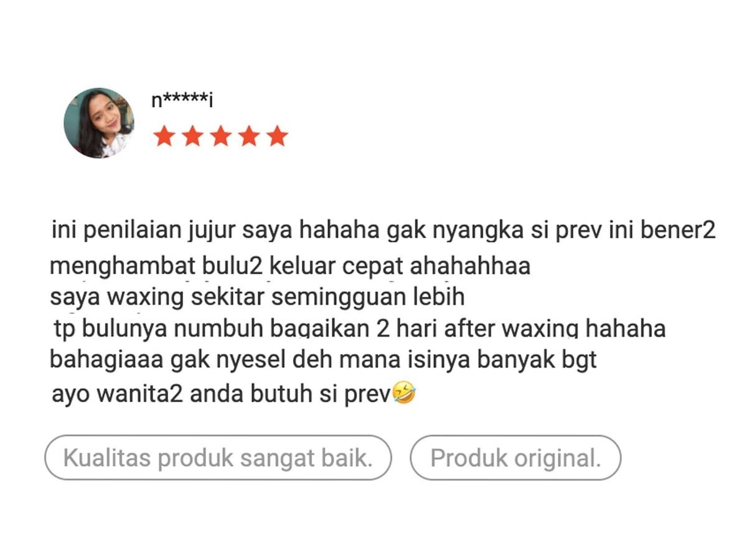The width and height of the screenshot is (747, 560).
Task: Select the third rating star
Action: 220,136
